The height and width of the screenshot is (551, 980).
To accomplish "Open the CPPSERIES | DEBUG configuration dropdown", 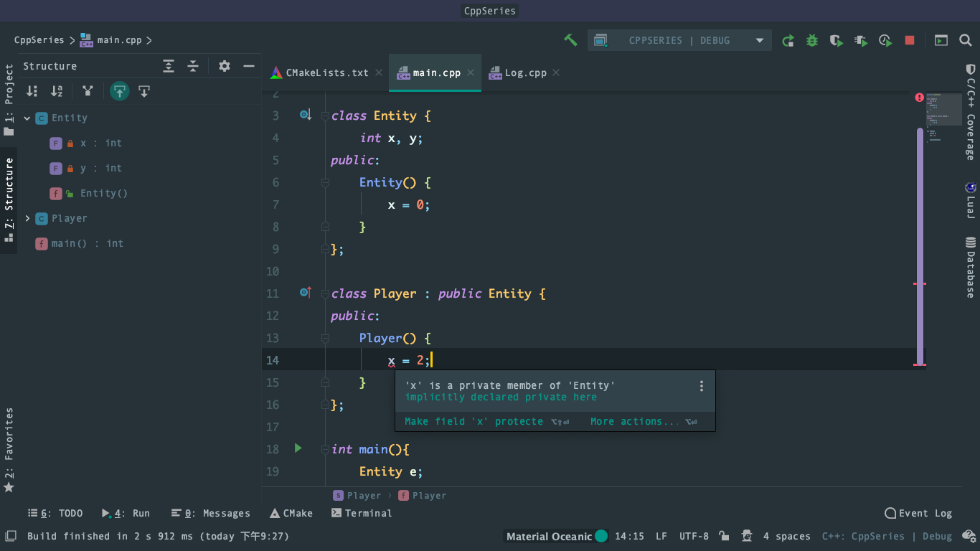I will coord(679,40).
